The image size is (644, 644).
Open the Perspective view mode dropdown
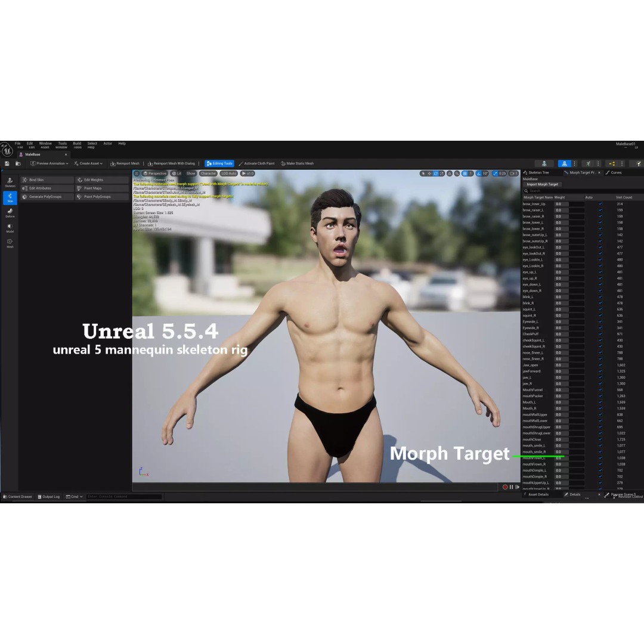155,174
